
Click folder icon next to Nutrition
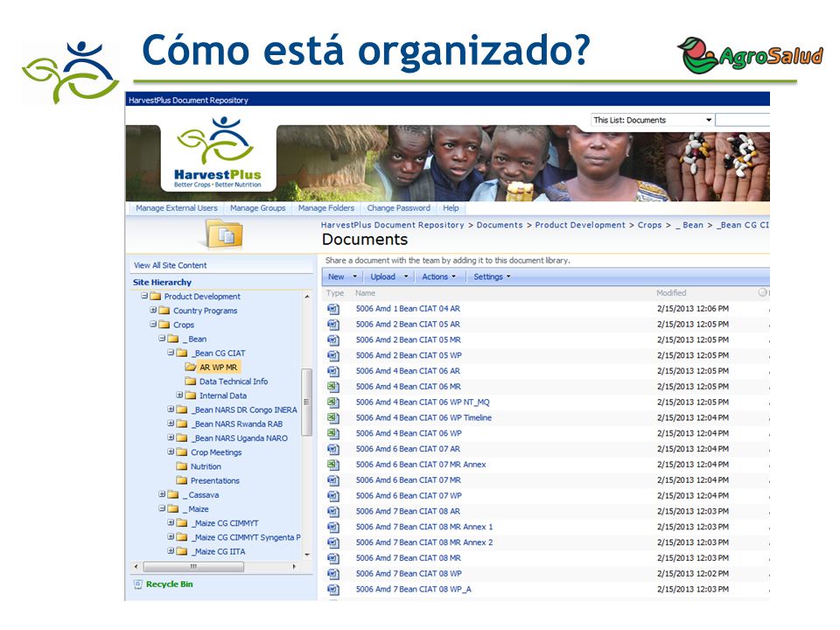click(182, 466)
